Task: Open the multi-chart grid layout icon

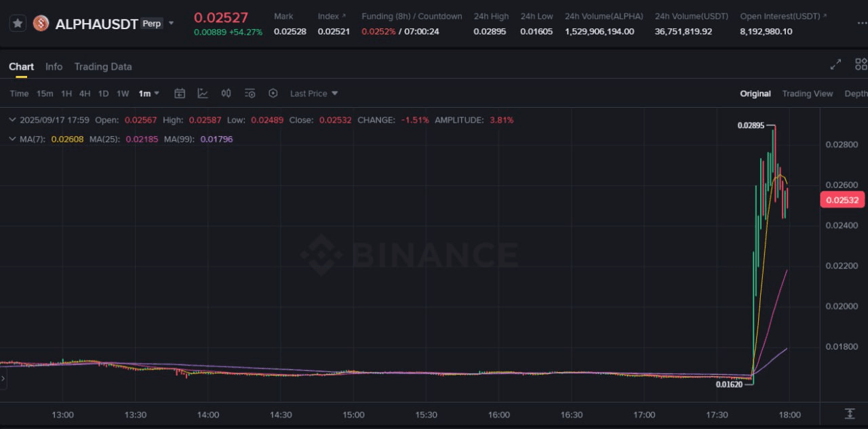Action: click(x=861, y=64)
